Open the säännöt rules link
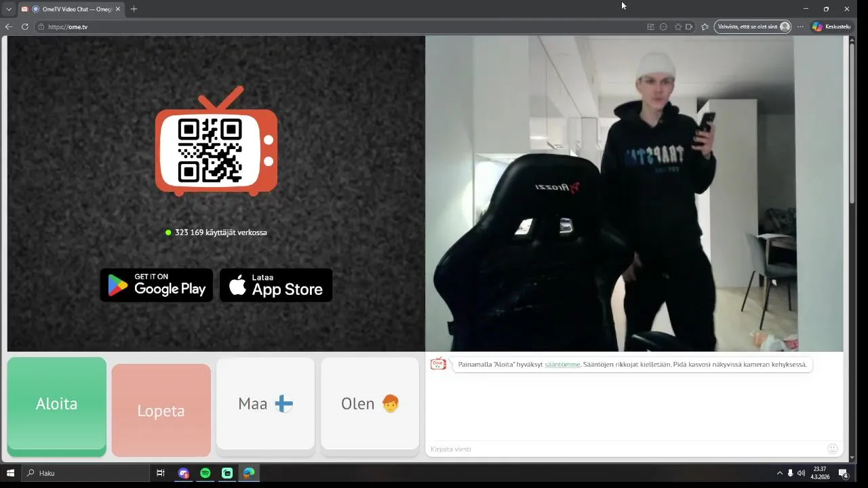868x488 pixels. (x=562, y=365)
